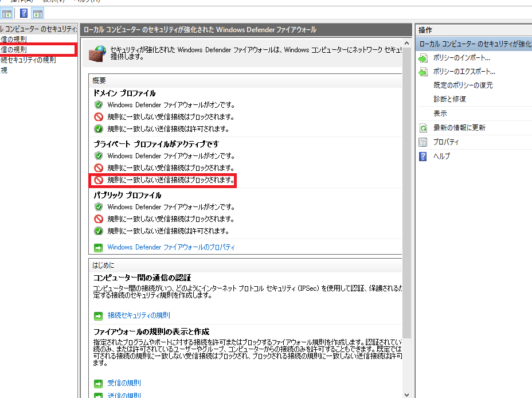
Task: Click green shield icon under プライベート プロファイル
Action: pyautogui.click(x=99, y=156)
